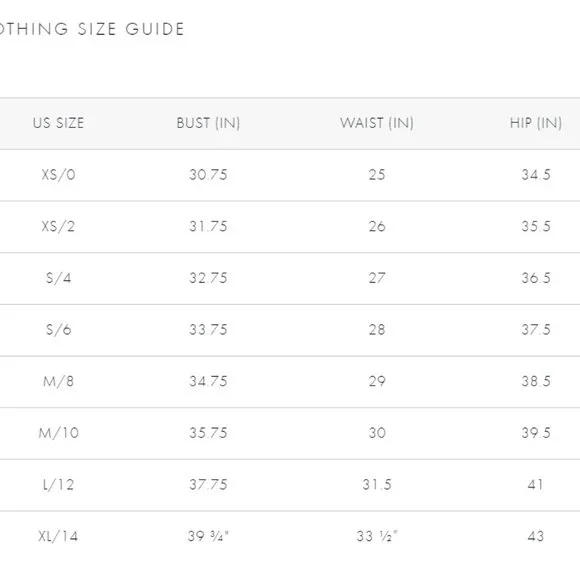This screenshot has width=580, height=580.
Task: Click the 31.5 waist measurement
Action: pyautogui.click(x=377, y=485)
